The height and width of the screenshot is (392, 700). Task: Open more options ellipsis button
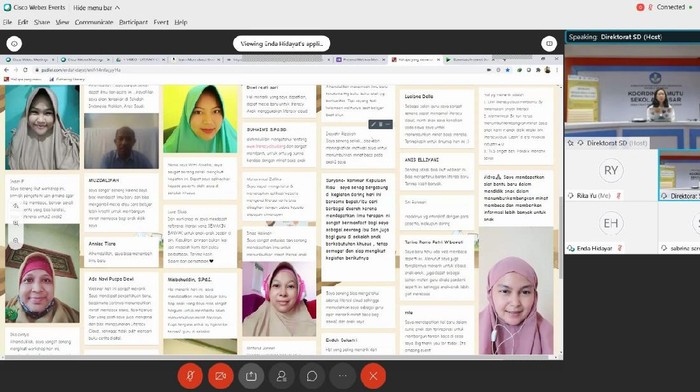342,376
